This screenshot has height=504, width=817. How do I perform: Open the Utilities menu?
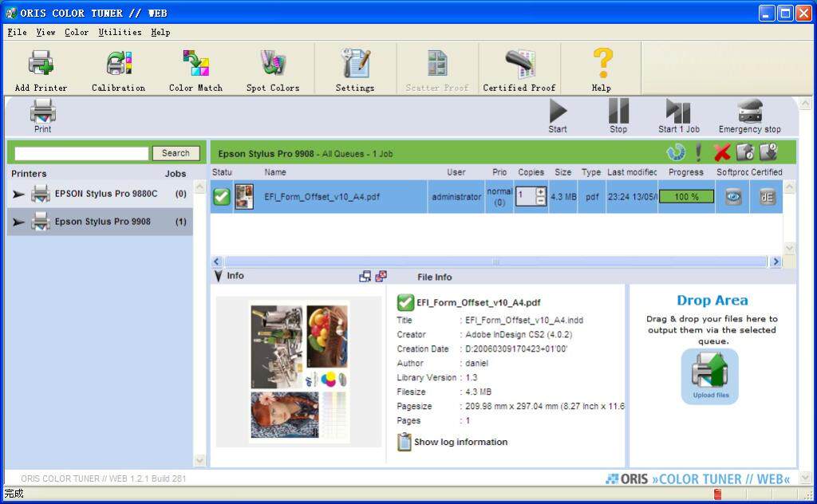tap(120, 32)
